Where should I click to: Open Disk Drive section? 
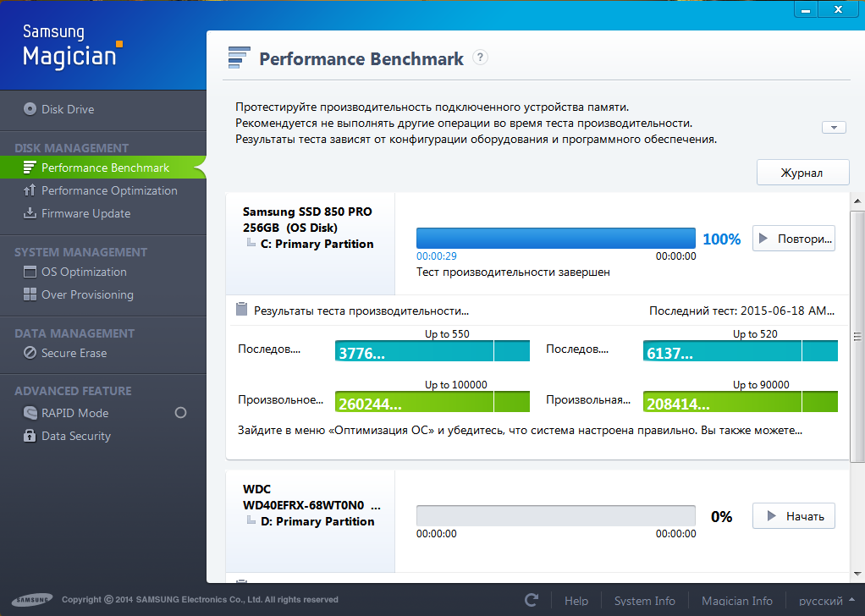click(x=68, y=109)
